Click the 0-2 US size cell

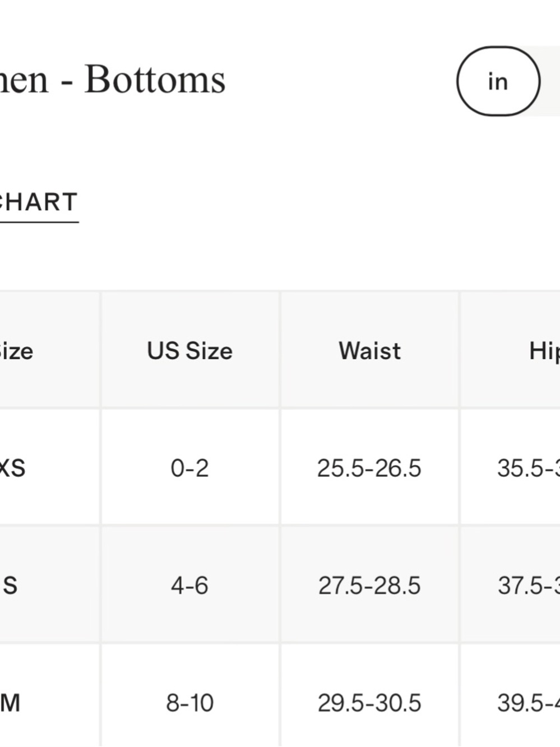(x=189, y=468)
